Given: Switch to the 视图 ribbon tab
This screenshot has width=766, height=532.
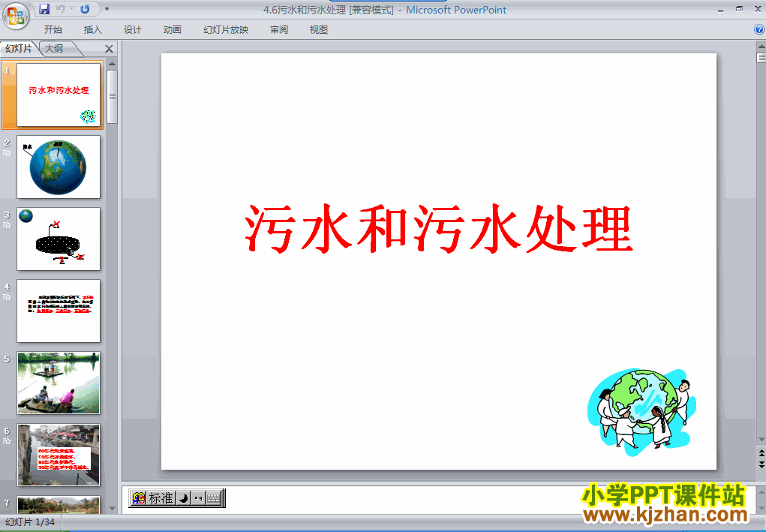Looking at the screenshot, I should pos(319,30).
